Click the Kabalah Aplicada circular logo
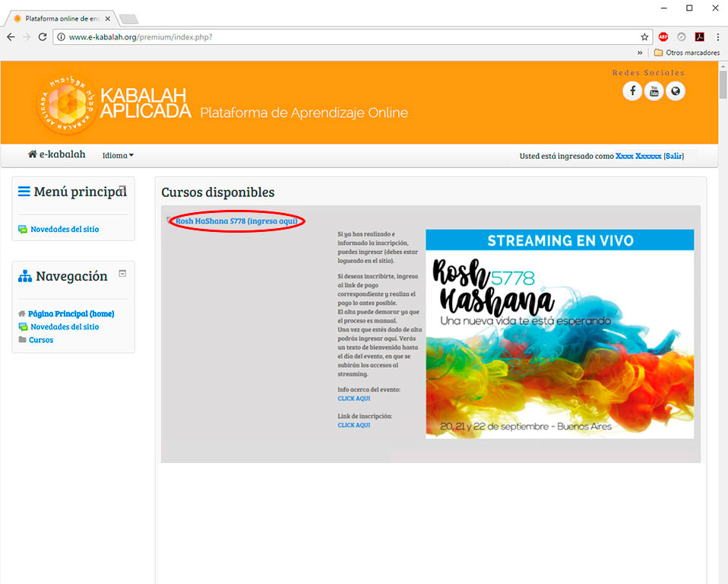The image size is (728, 584). 66,103
